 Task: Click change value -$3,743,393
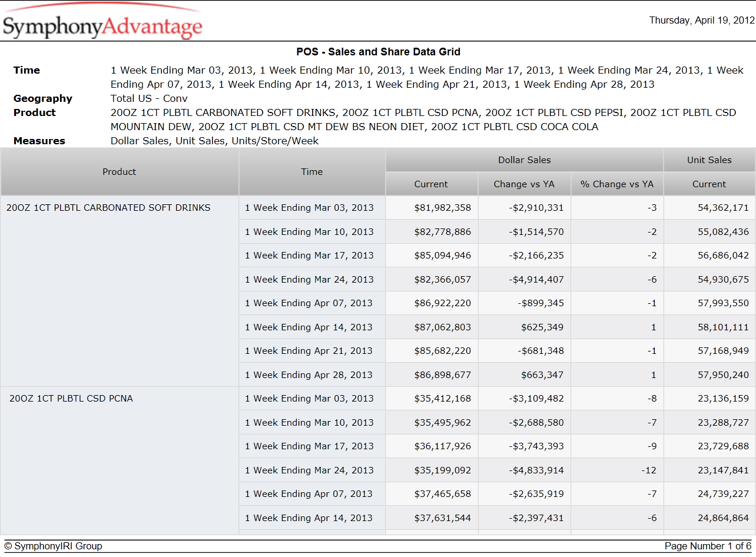(536, 446)
